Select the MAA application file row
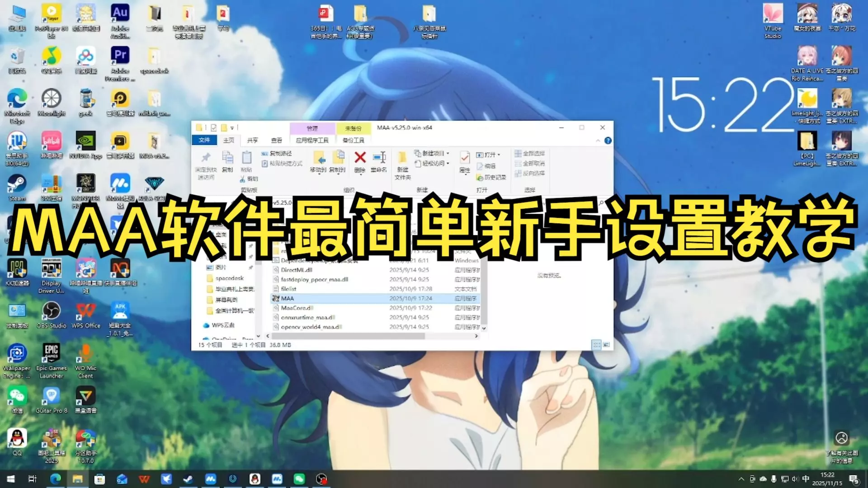The height and width of the screenshot is (488, 868). point(375,298)
